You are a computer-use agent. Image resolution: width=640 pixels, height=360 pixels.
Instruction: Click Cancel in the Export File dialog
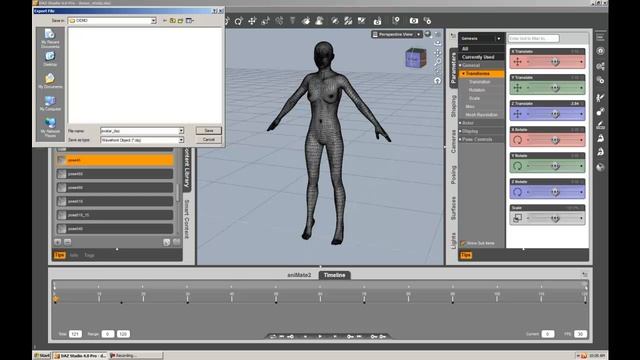209,140
